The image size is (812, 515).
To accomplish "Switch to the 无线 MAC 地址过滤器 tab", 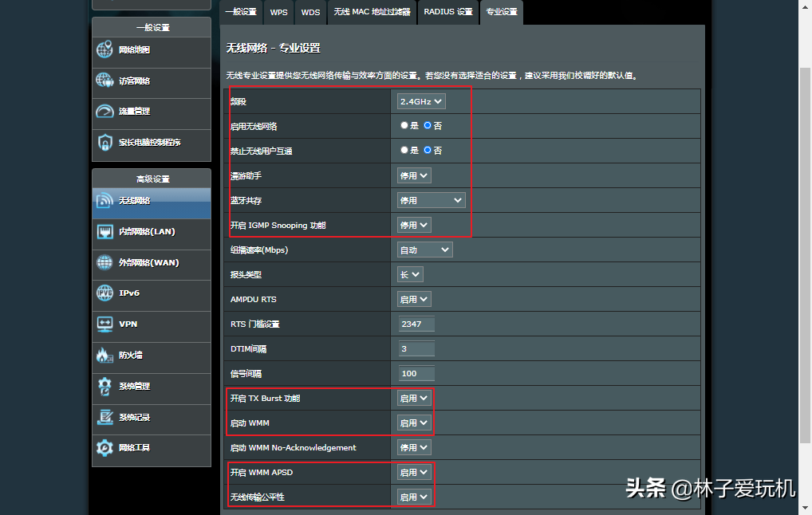I will click(372, 12).
